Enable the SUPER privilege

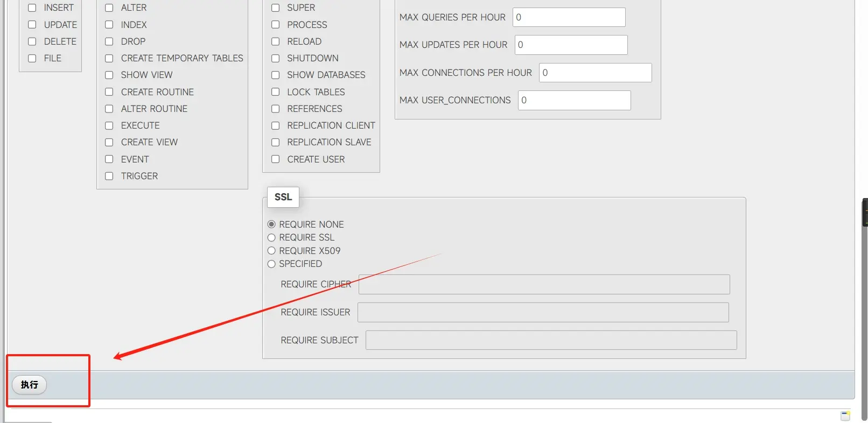276,8
